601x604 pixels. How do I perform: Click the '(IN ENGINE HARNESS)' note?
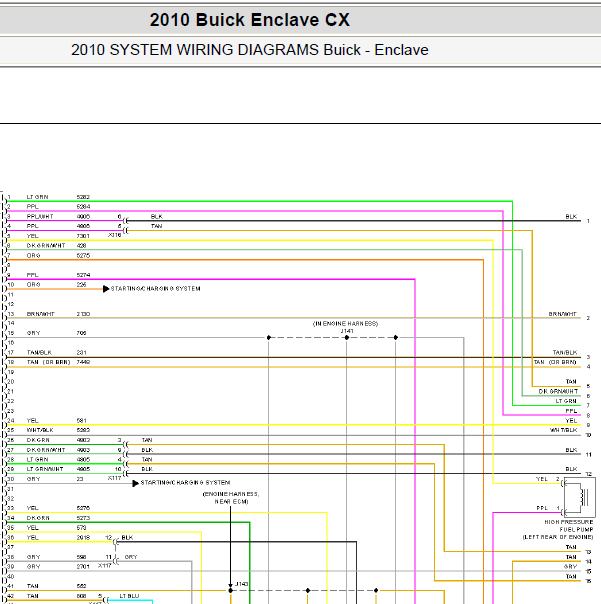point(346,324)
